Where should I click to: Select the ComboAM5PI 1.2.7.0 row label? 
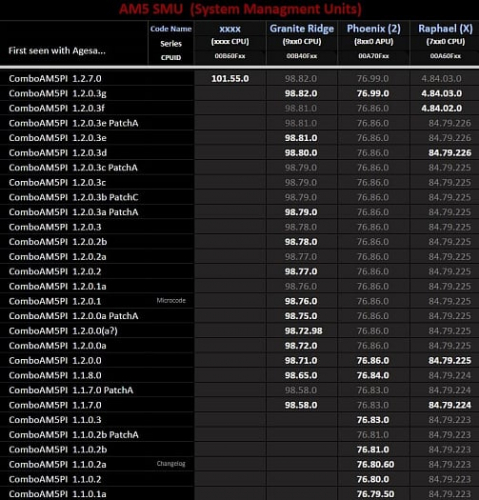55,79
